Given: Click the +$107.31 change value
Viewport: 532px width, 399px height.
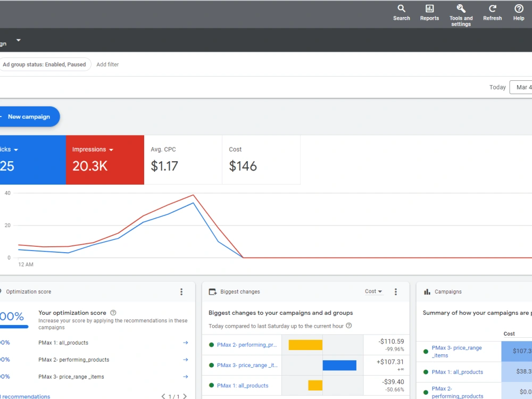Looking at the screenshot, I should pos(390,362).
